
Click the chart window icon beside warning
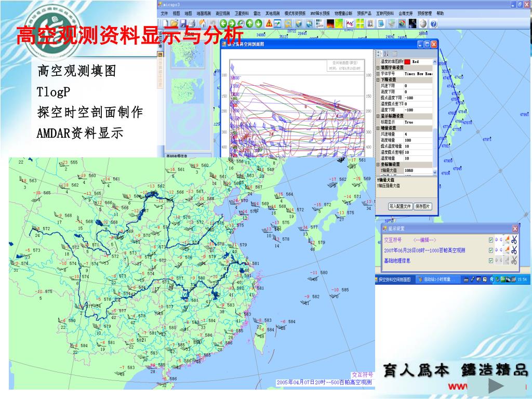point(277,23)
